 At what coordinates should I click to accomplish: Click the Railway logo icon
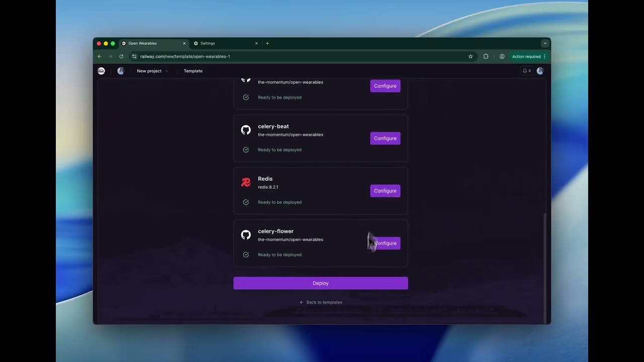pyautogui.click(x=101, y=71)
